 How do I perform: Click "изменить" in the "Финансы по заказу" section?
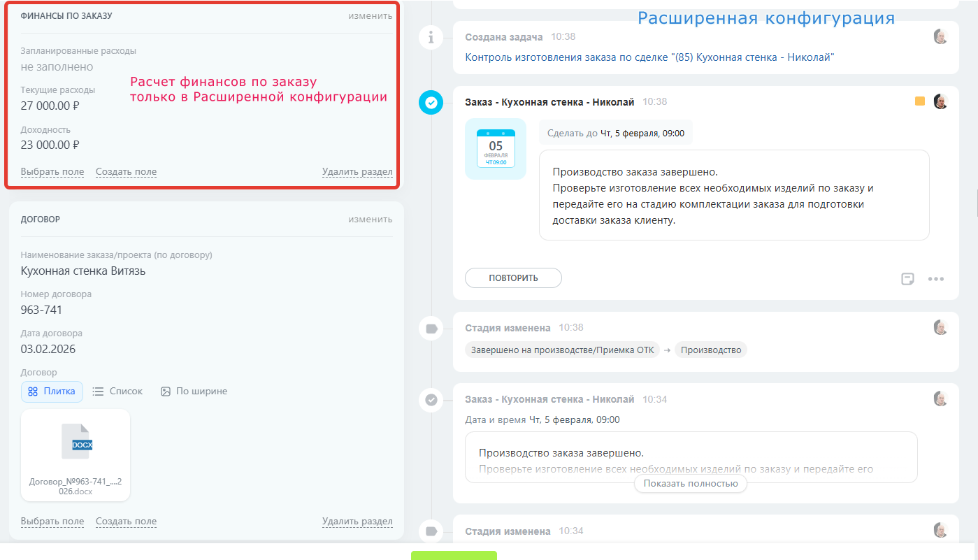coord(371,15)
